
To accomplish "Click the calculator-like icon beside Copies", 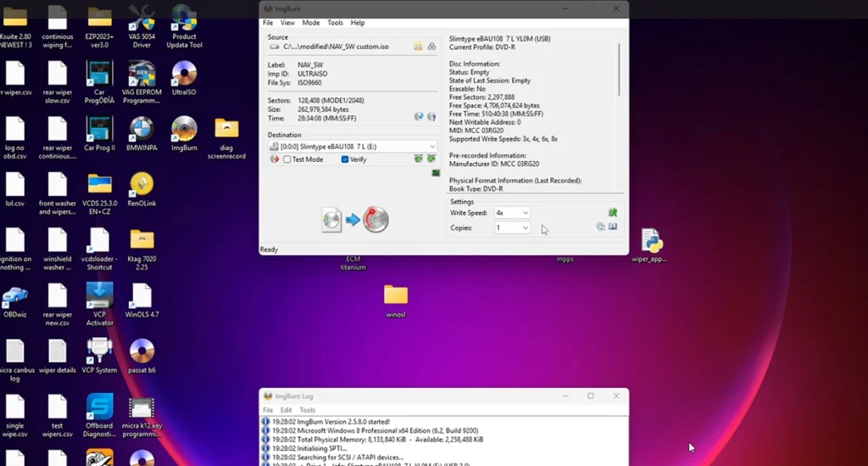I will click(x=600, y=227).
